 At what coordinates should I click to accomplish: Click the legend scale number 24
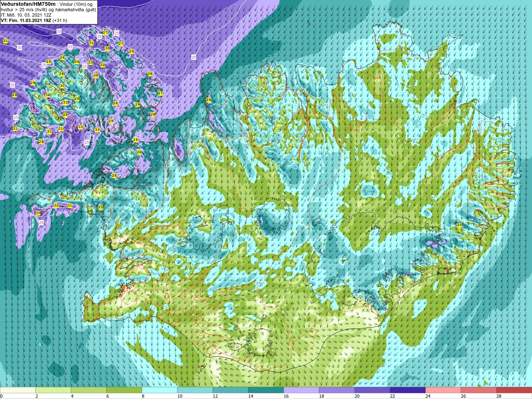pyautogui.click(x=428, y=396)
